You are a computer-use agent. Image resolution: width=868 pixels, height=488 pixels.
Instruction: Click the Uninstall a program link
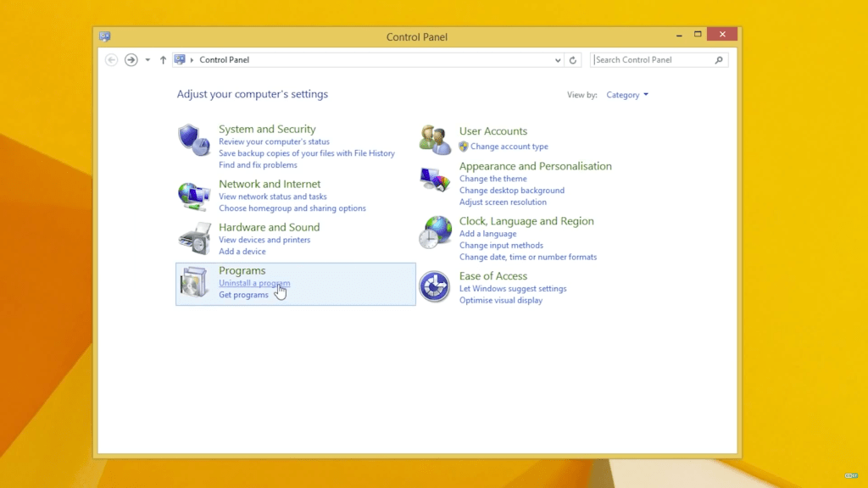[x=254, y=283]
